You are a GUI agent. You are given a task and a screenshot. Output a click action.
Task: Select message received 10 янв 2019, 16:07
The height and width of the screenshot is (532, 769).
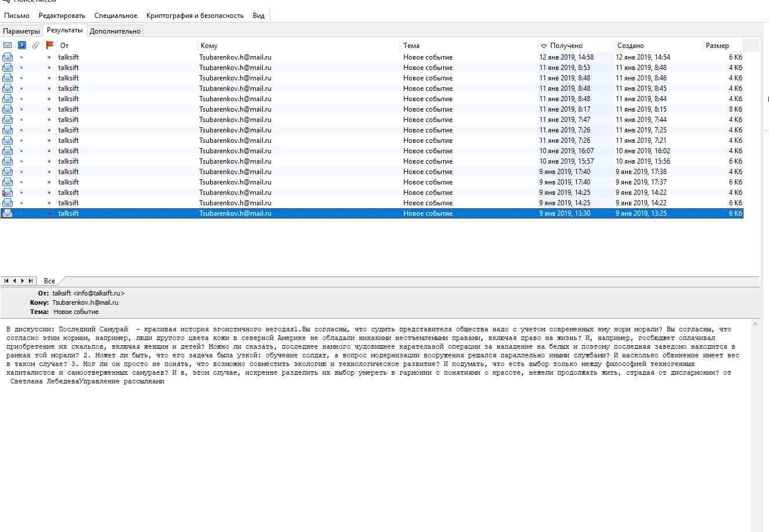pos(371,151)
